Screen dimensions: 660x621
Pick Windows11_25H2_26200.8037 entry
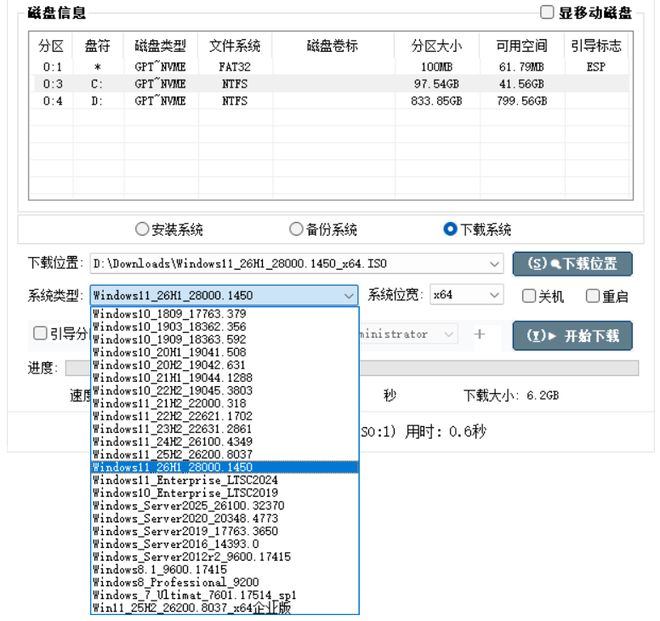coord(225,455)
